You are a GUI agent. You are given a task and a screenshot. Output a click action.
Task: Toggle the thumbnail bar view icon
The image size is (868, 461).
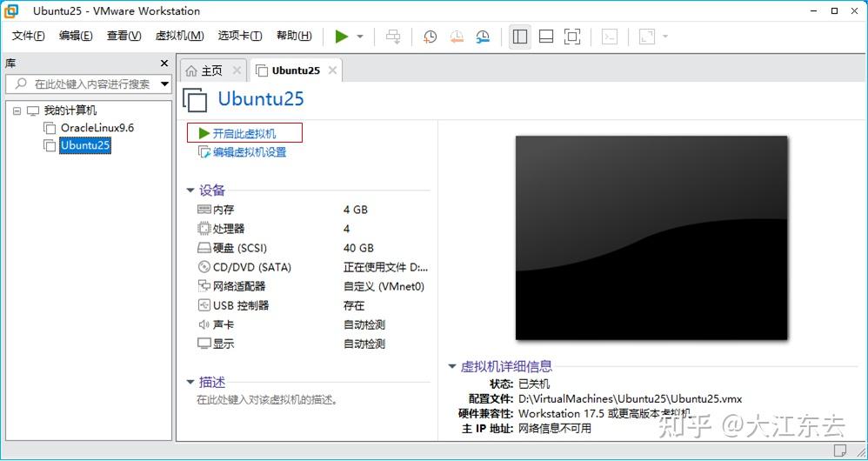[x=546, y=37]
